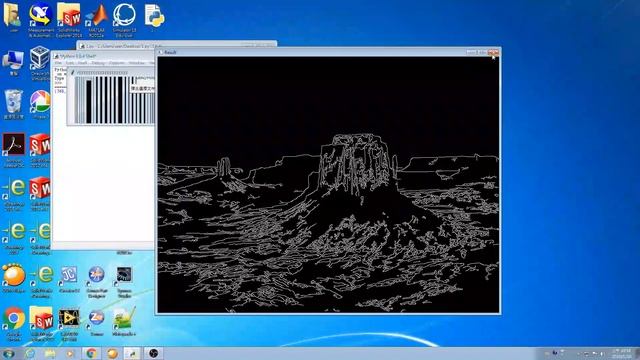This screenshot has height=360, width=640.
Task: Bring the Lay.py editor window to front
Action: (176, 45)
